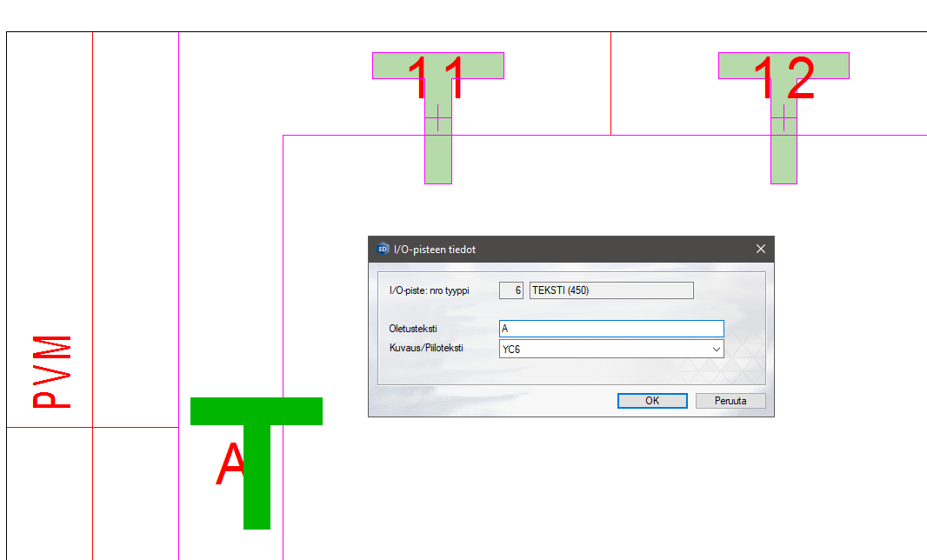Select the text marker labeled 12
This screenshot has width=927, height=560.
click(x=784, y=118)
